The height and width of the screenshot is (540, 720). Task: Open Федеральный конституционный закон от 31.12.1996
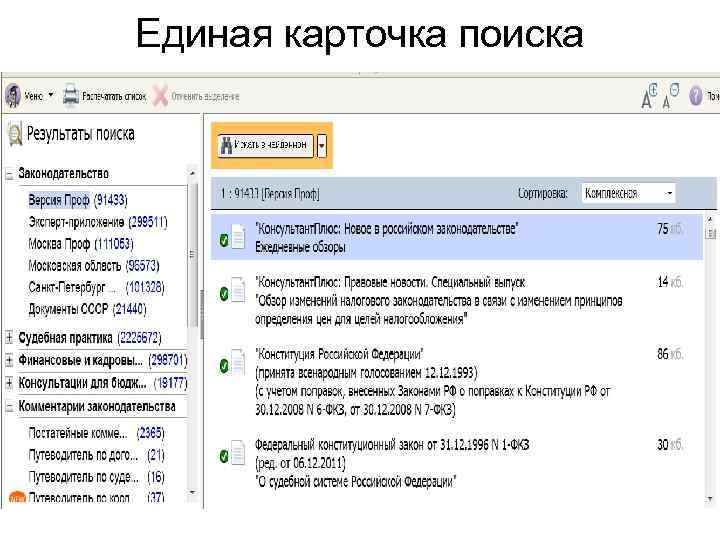point(392,445)
